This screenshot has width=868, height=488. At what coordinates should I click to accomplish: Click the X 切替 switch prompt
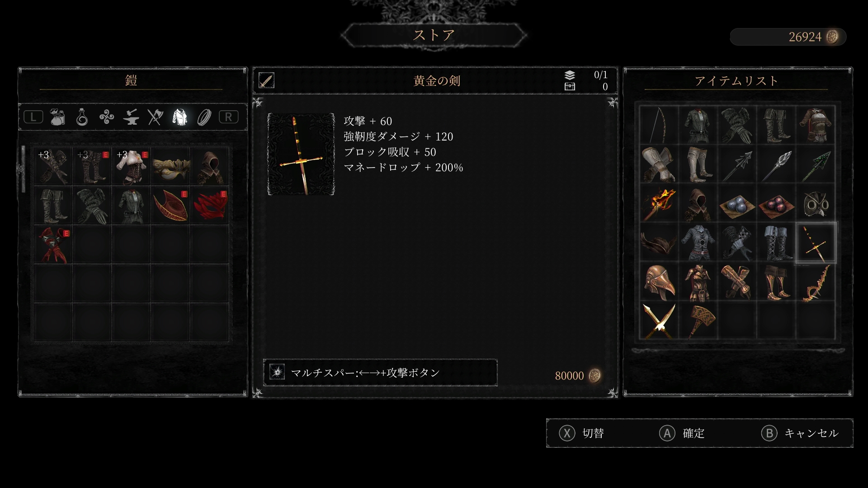pos(581,433)
